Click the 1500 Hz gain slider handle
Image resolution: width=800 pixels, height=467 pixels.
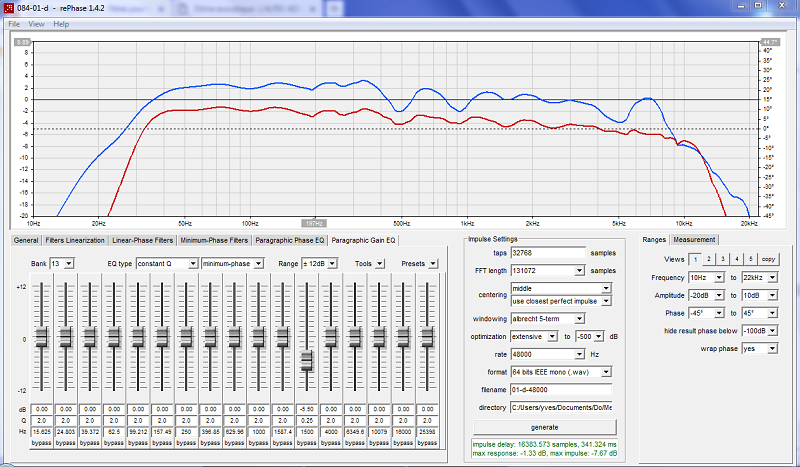pyautogui.click(x=307, y=361)
